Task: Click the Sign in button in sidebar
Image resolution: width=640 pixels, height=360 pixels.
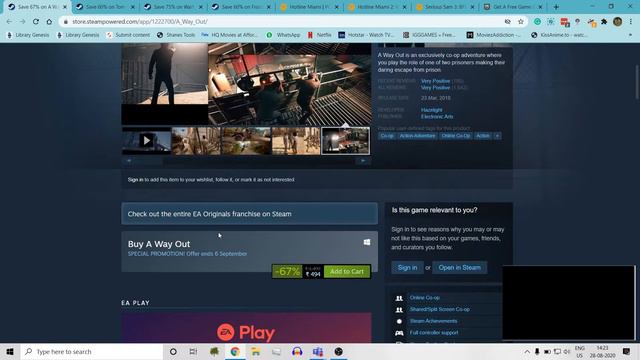Action: pos(407,268)
